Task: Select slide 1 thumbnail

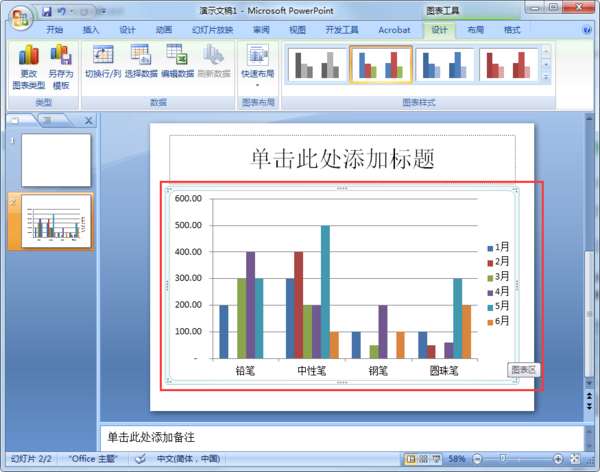Action: tap(56, 160)
